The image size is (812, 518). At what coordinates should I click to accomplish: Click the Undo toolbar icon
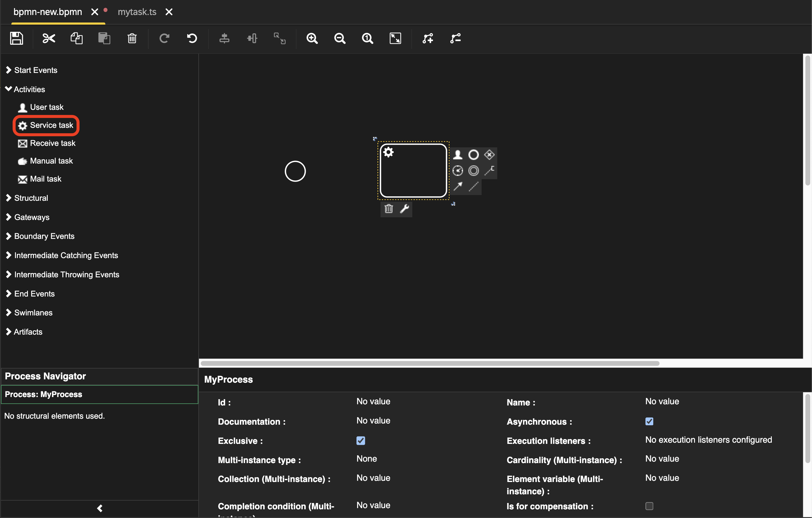click(x=192, y=38)
